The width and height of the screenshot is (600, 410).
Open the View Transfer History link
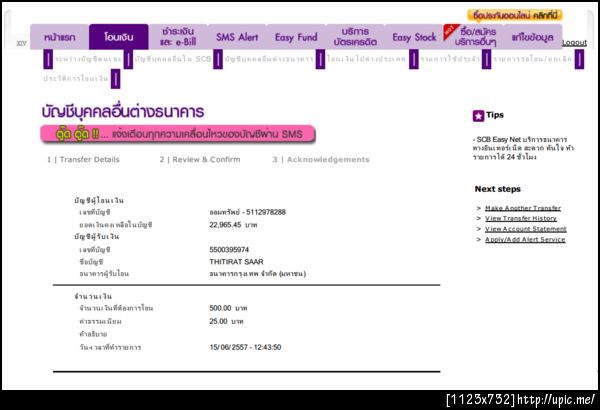pos(521,219)
